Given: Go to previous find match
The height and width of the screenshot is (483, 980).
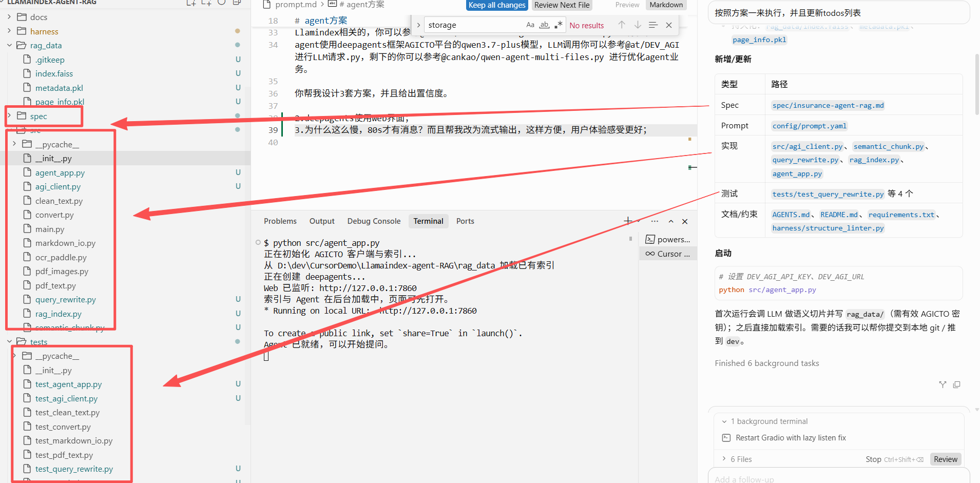Looking at the screenshot, I should point(622,25).
